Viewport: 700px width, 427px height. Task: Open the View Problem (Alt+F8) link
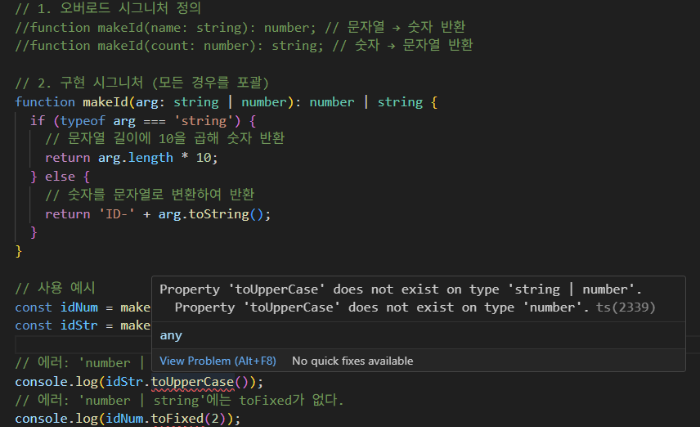(x=218, y=361)
